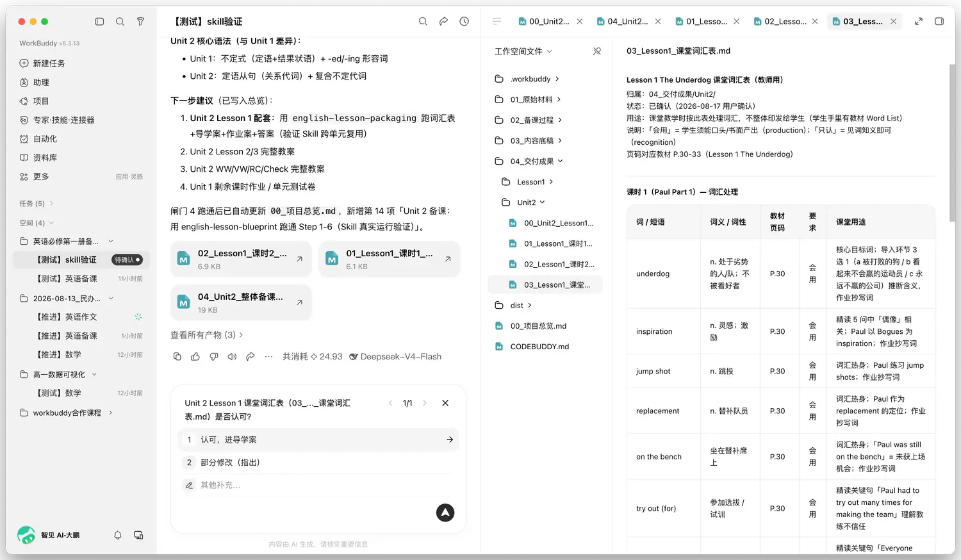Go to the next question with right arrow

424,403
